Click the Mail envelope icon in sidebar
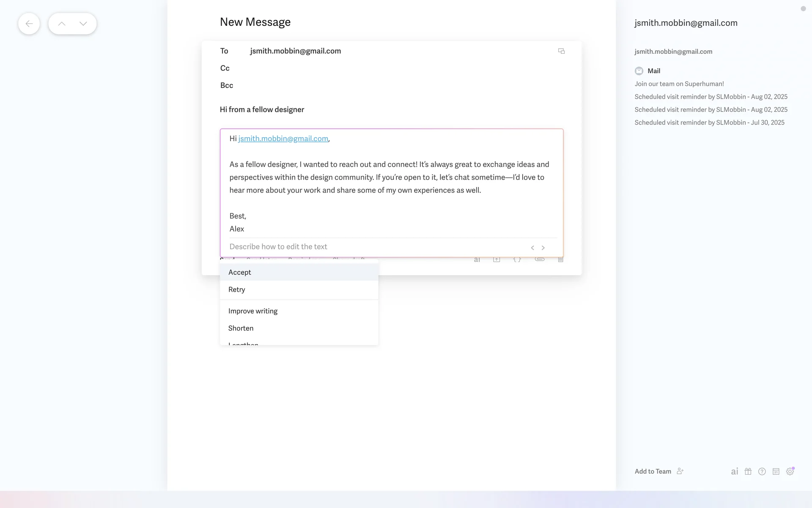The image size is (812, 508). coord(639,71)
